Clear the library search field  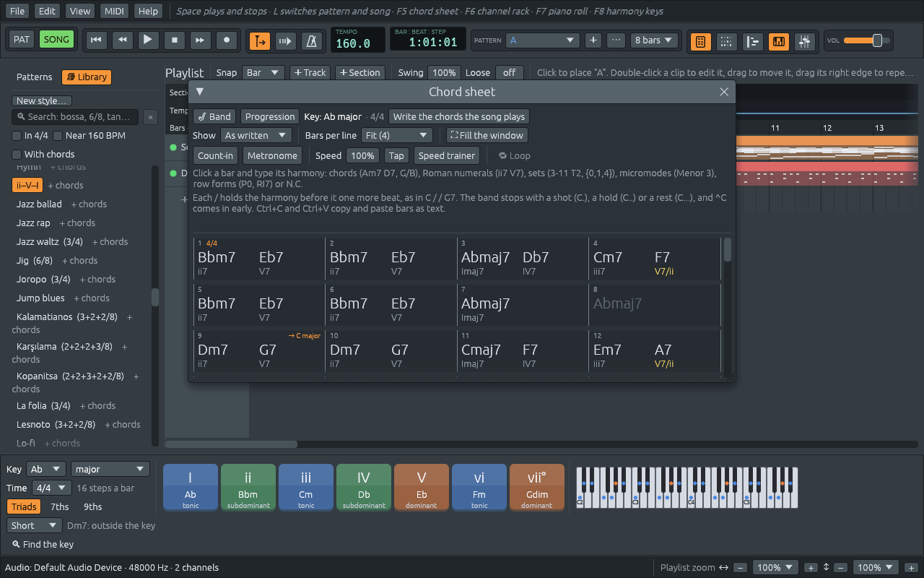(150, 116)
